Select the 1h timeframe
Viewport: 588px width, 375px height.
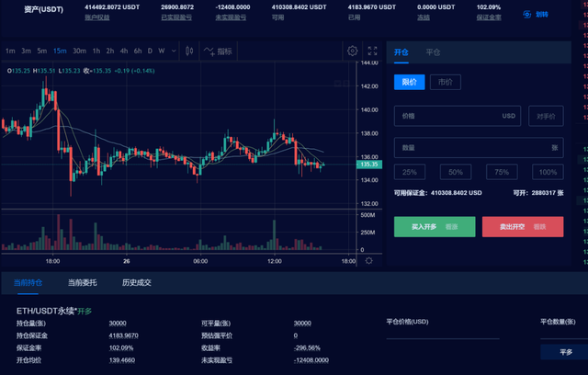coord(96,51)
